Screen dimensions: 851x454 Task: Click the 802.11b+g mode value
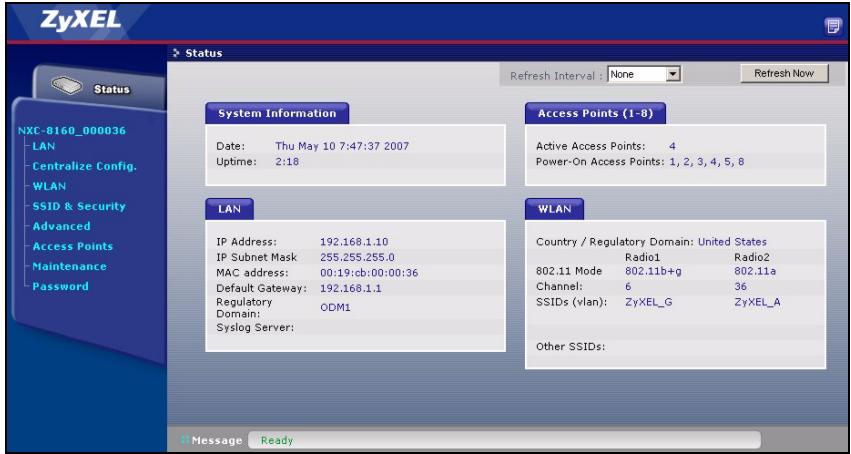coord(653,271)
